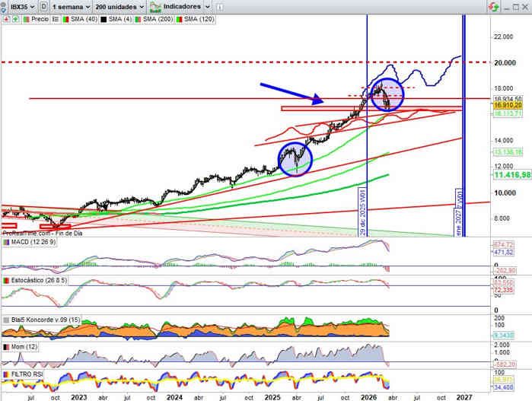The height and width of the screenshot is (401, 532).
Task: Click the blue arrow drawing on chart
Action: click(x=291, y=92)
